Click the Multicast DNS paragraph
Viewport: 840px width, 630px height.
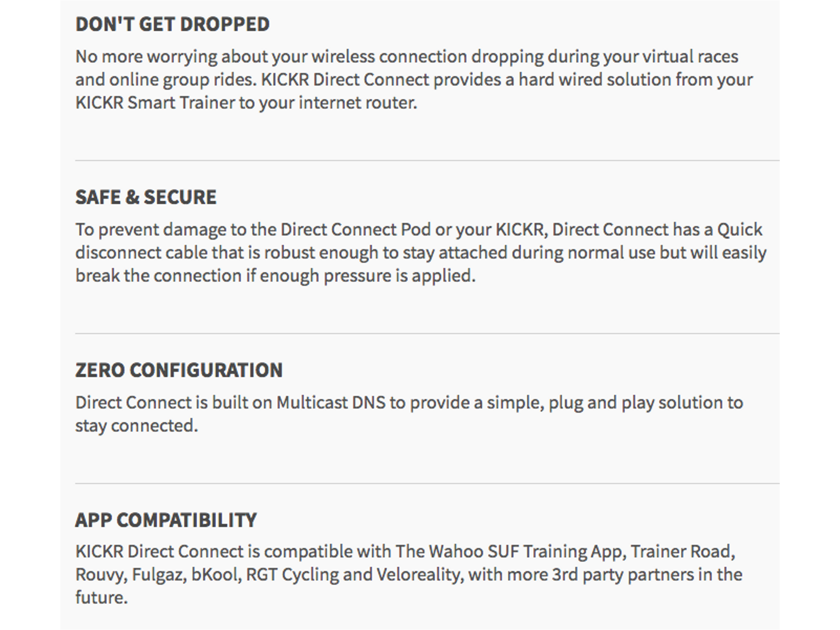click(409, 414)
